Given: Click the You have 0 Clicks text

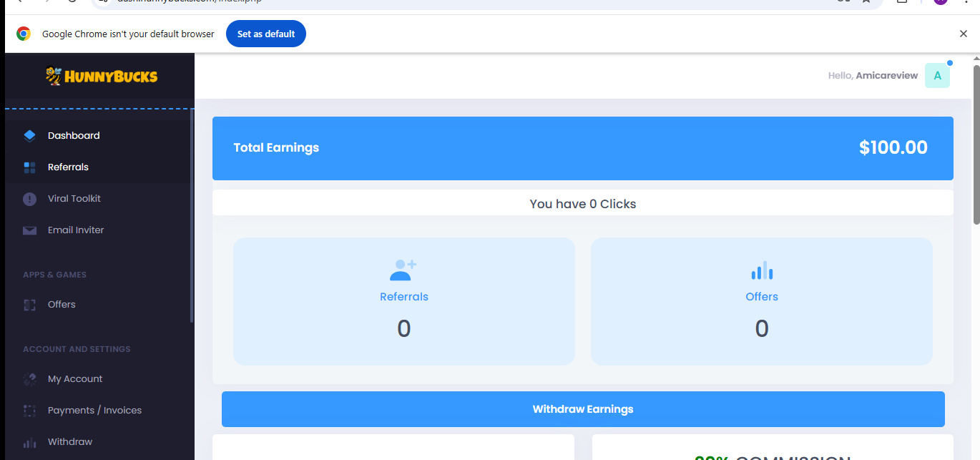Looking at the screenshot, I should (583, 204).
